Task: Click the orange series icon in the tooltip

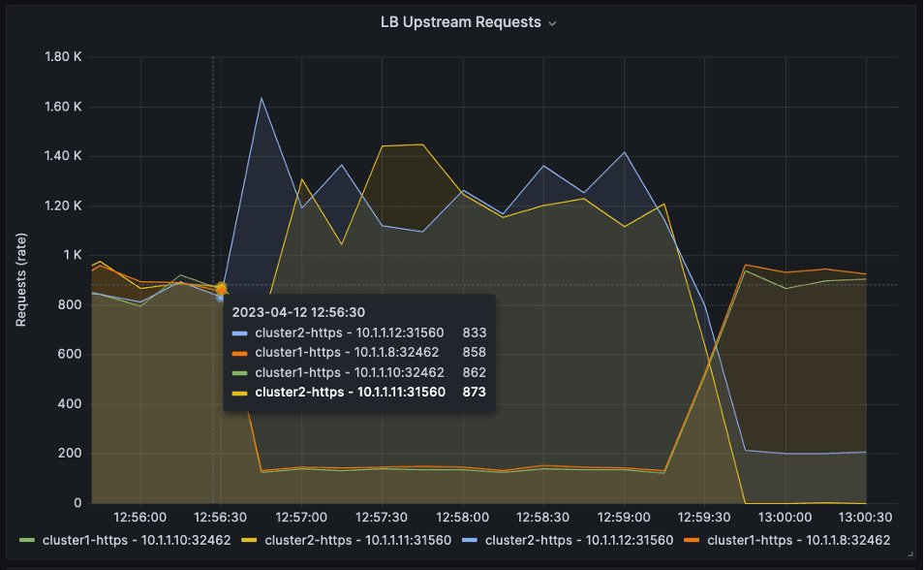Action: tap(241, 353)
